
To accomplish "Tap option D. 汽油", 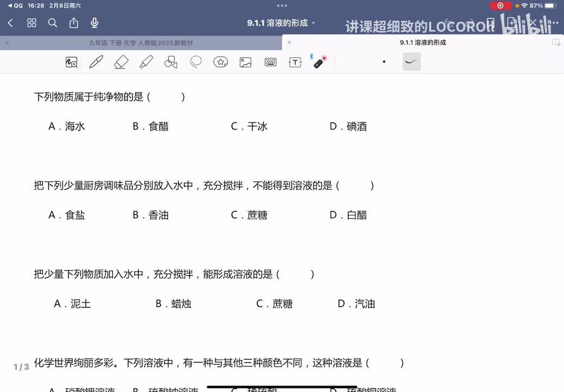I will pyautogui.click(x=357, y=304).
